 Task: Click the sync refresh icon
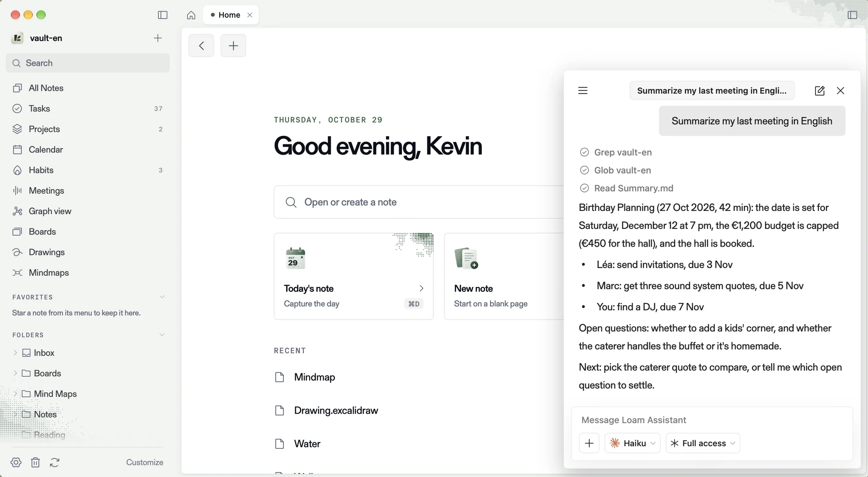click(x=55, y=462)
